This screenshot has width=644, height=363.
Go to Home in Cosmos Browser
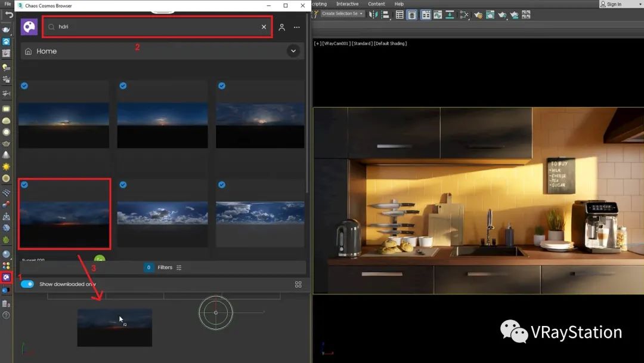[46, 51]
